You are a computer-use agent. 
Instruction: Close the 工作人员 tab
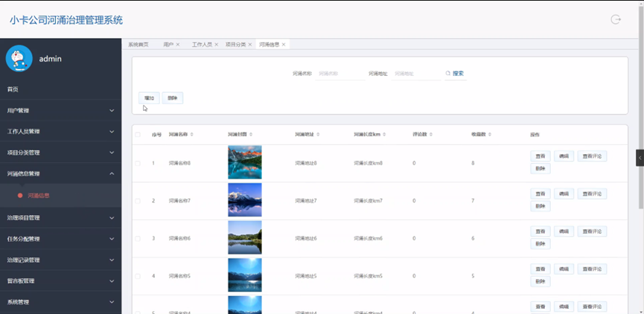click(216, 45)
